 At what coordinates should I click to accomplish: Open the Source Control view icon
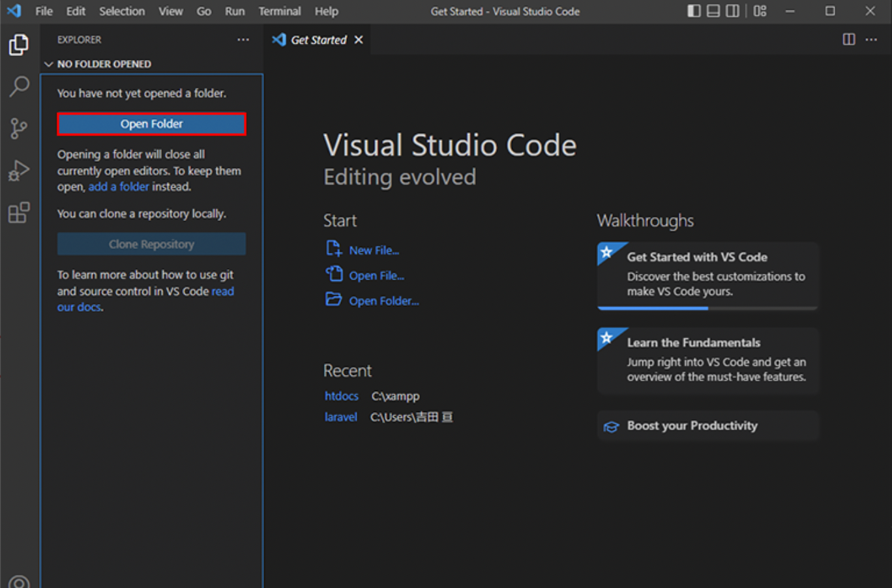click(x=19, y=128)
